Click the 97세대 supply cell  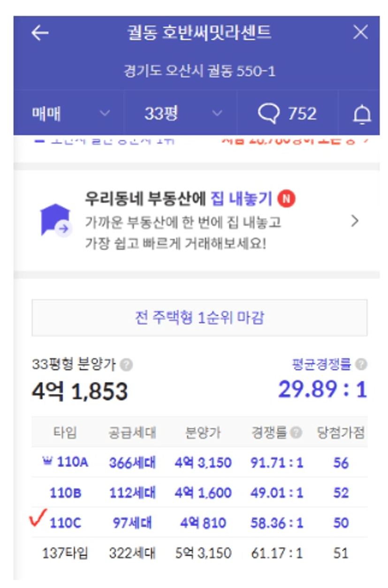[132, 523]
